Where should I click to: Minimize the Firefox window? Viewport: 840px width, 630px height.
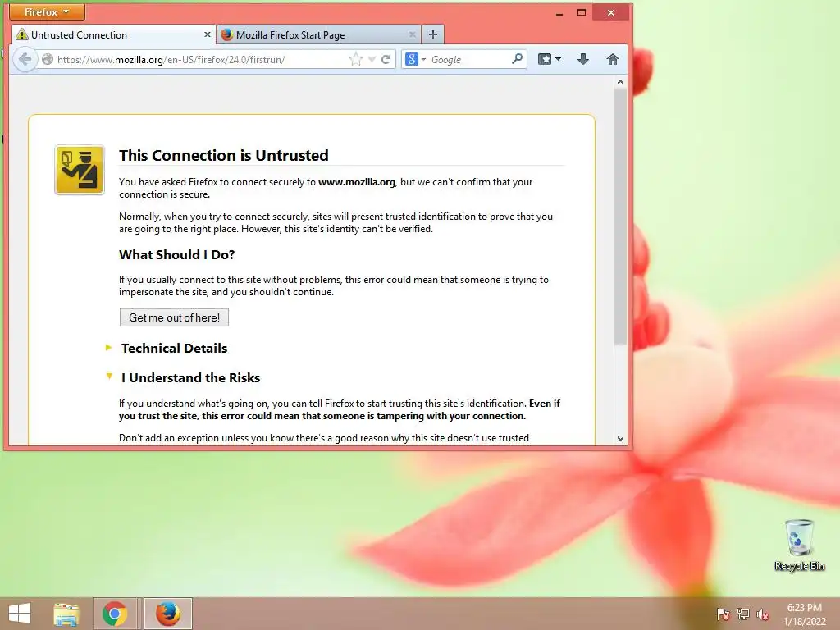click(559, 12)
